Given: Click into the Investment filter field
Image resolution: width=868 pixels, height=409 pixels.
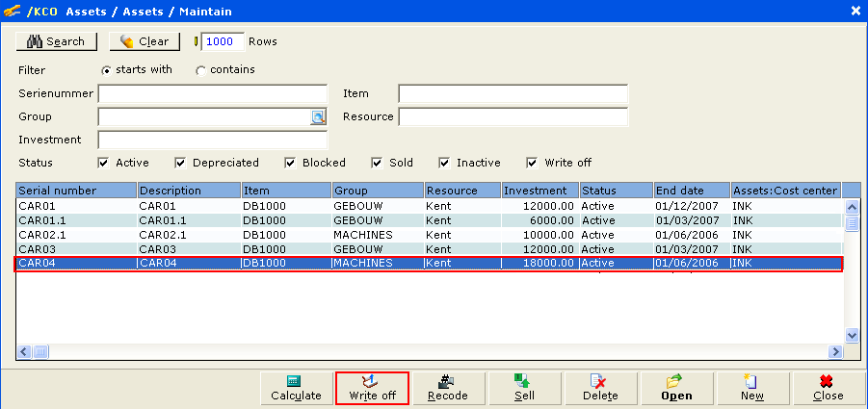Looking at the screenshot, I should 213,140.
